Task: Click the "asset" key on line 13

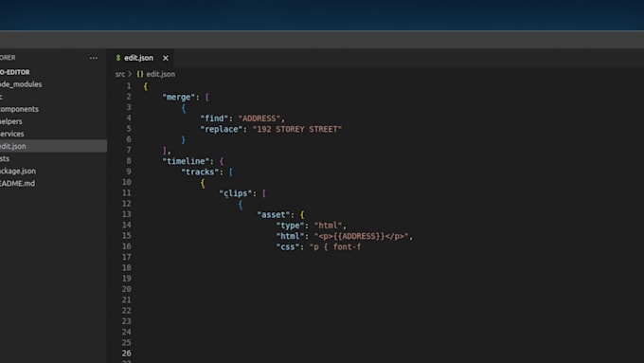Action: (273, 214)
